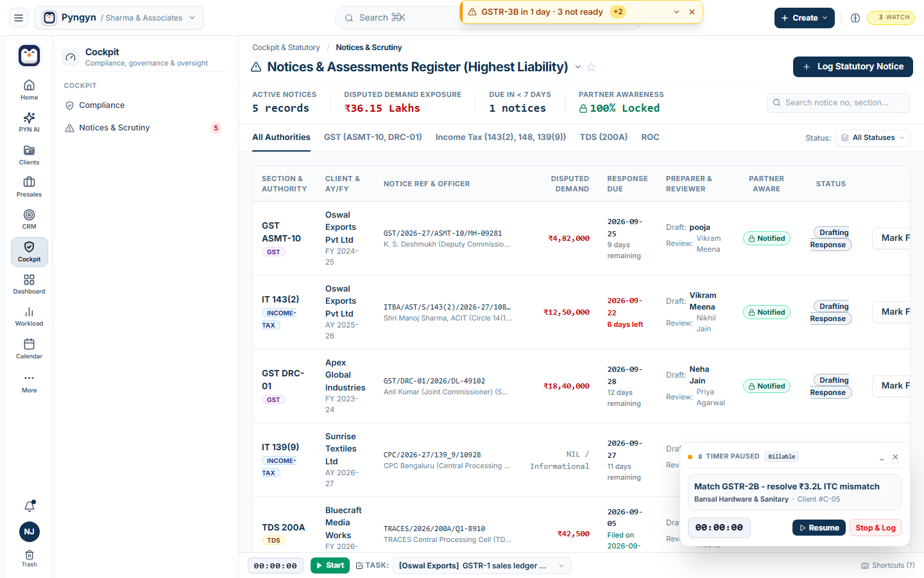Go to Presales in the sidebar
Viewport: 924px width, 578px height.
[29, 186]
